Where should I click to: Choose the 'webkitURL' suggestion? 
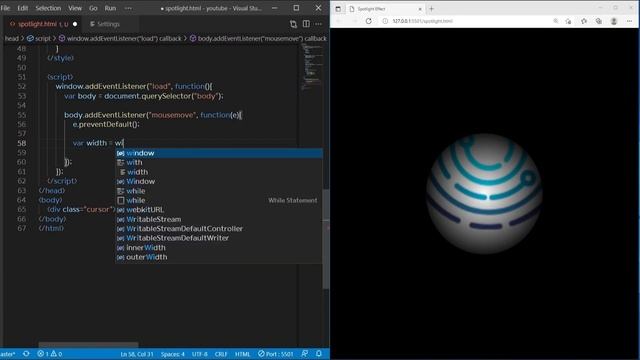click(x=219, y=210)
